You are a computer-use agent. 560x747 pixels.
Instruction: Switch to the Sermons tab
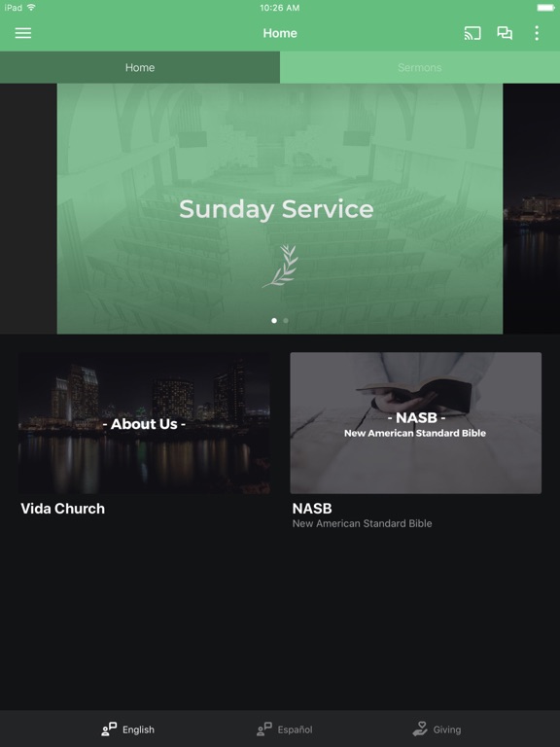click(420, 68)
